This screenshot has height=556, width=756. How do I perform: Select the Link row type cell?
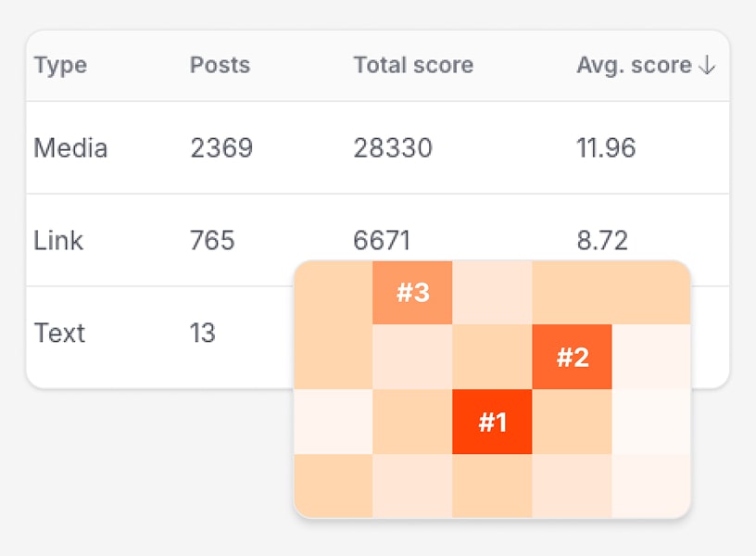coord(58,241)
